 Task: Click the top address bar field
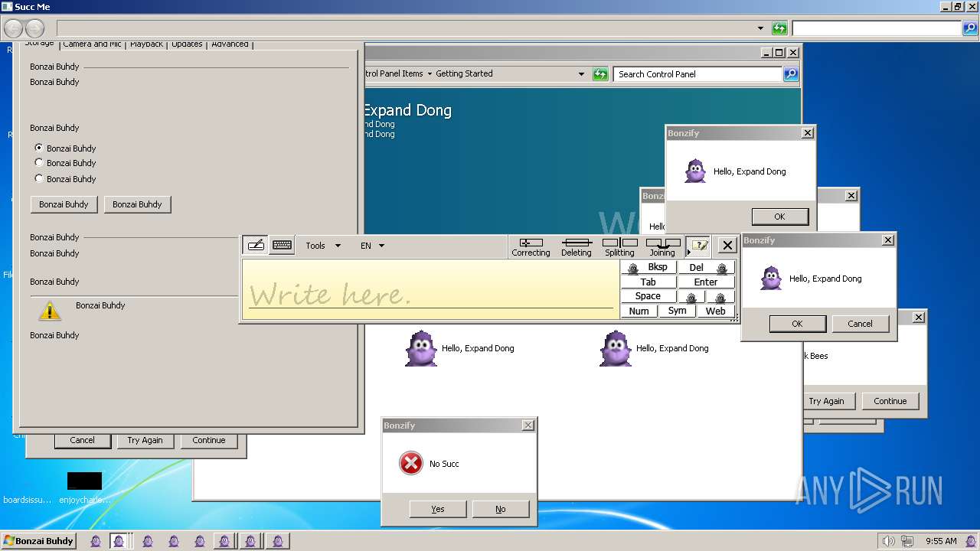(x=412, y=28)
